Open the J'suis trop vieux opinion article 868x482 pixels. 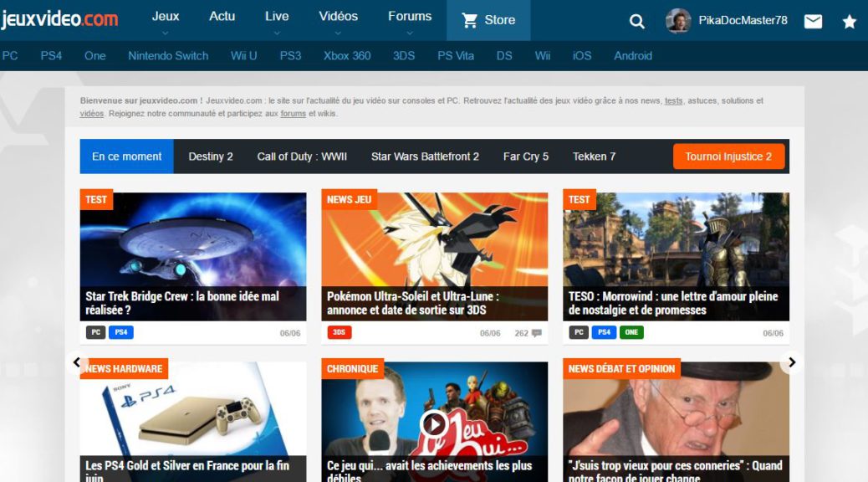coord(676,422)
